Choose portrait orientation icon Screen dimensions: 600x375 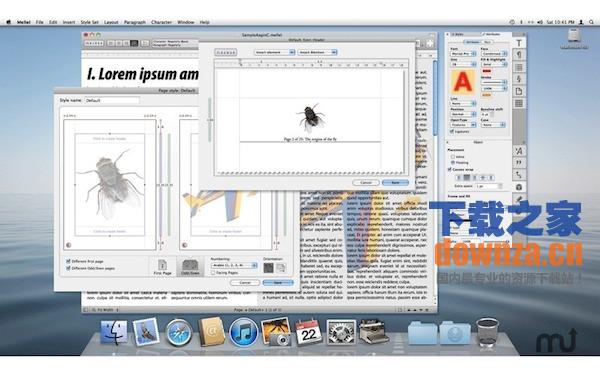(x=269, y=267)
